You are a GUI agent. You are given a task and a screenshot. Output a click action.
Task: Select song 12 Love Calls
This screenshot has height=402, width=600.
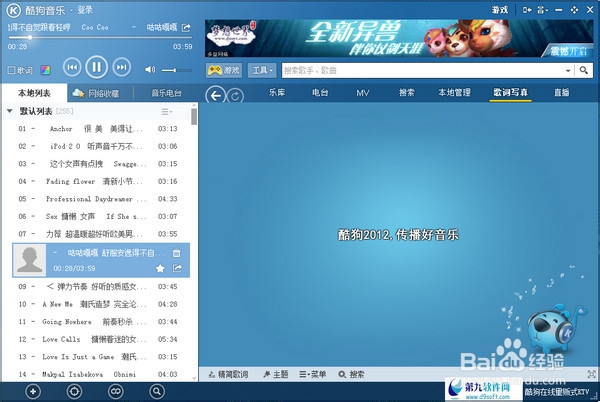point(98,339)
